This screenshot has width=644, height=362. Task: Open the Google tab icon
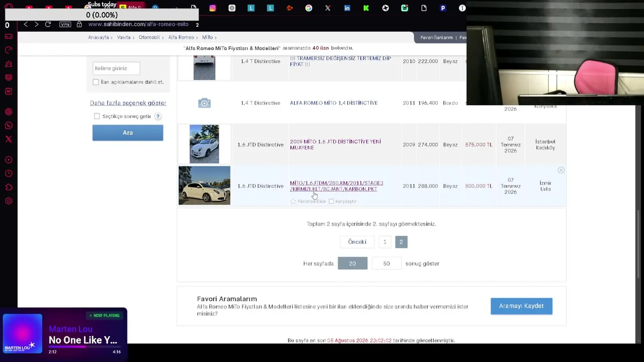[308, 8]
